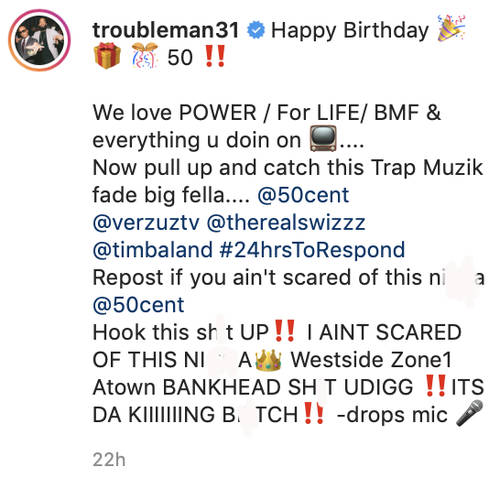The height and width of the screenshot is (478, 500).
Task: Open the @timbaland mention
Action: pyautogui.click(x=153, y=250)
